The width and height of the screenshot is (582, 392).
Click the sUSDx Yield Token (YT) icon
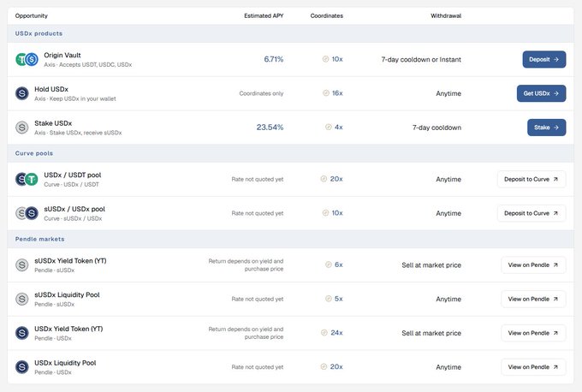[22, 265]
